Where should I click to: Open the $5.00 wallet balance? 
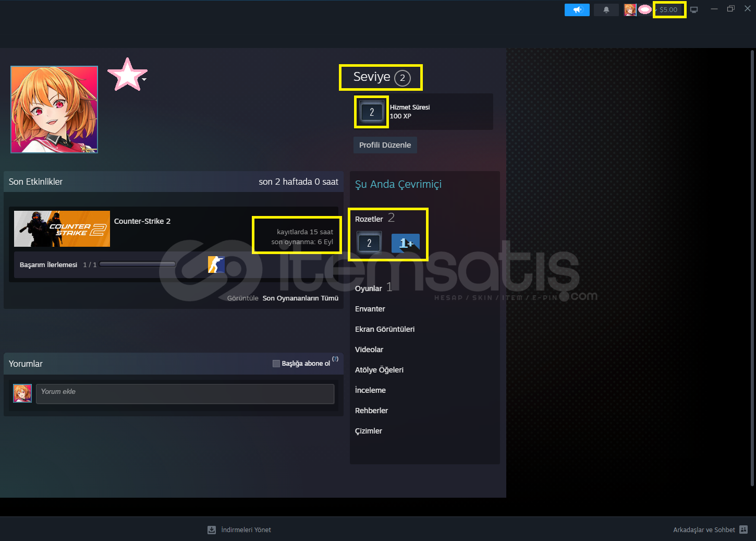(668, 10)
